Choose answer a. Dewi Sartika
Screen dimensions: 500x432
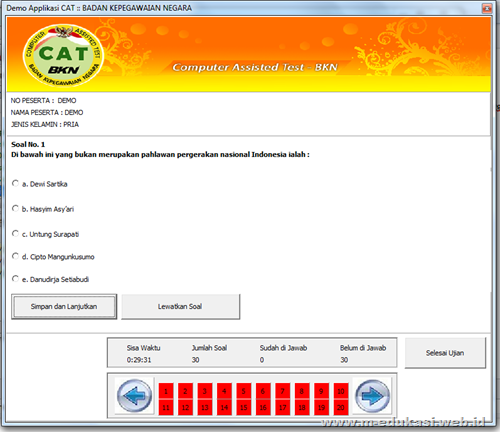[x=15, y=183]
